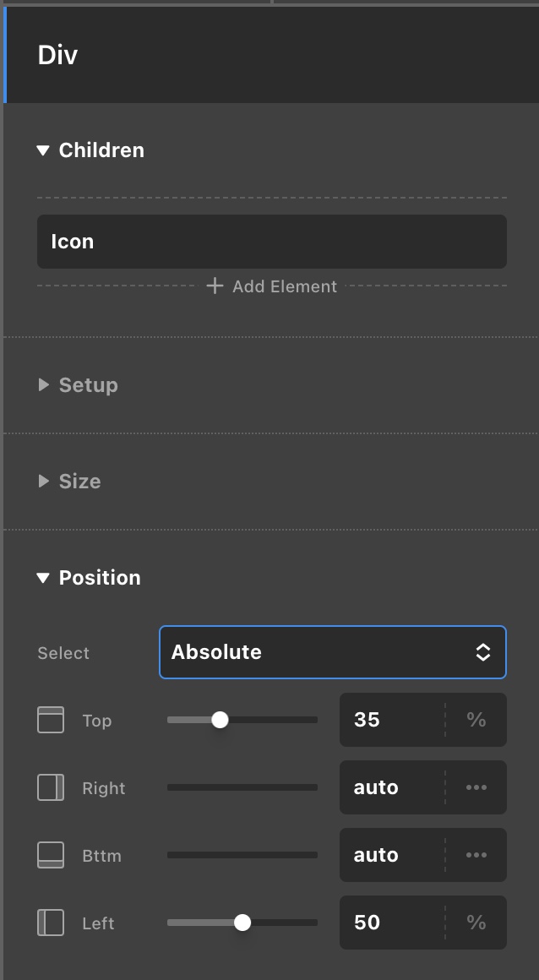Open the Absolute position select dropdown
The width and height of the screenshot is (539, 980).
(332, 652)
